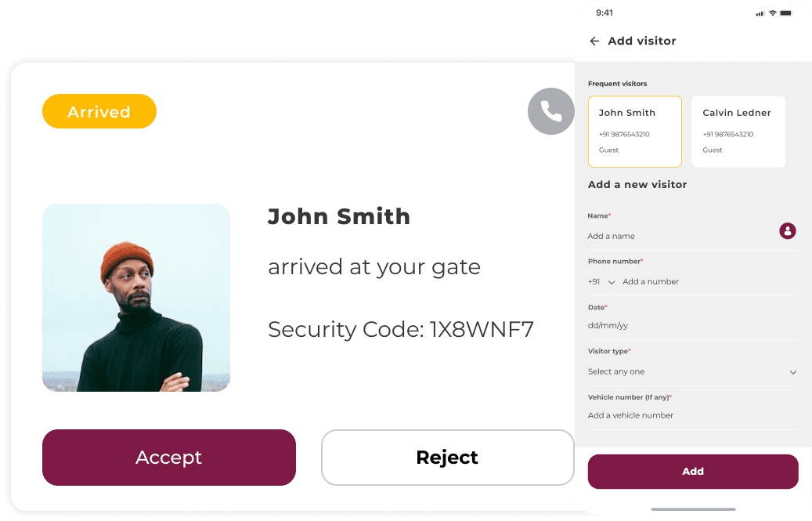Open John Smith's visitor photo
Image resolution: width=812 pixels, height=521 pixels.
(136, 298)
